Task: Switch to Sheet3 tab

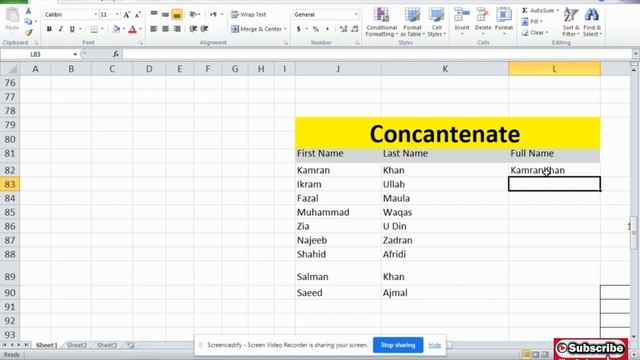Action: point(107,345)
